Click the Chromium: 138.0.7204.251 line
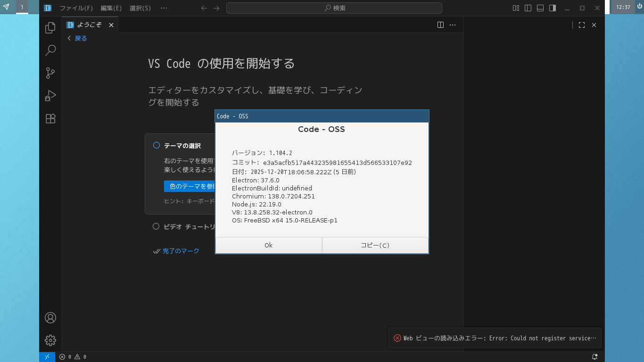The width and height of the screenshot is (644, 362). (x=273, y=196)
